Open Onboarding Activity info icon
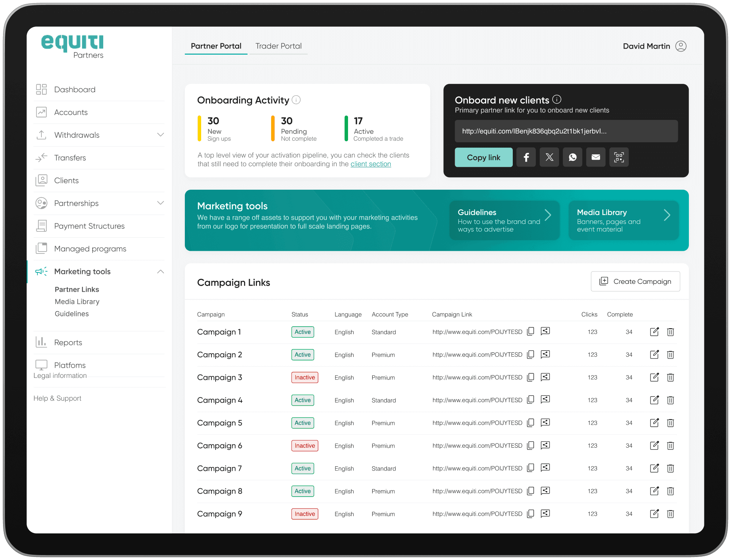This screenshot has width=731, height=560. [x=296, y=100]
